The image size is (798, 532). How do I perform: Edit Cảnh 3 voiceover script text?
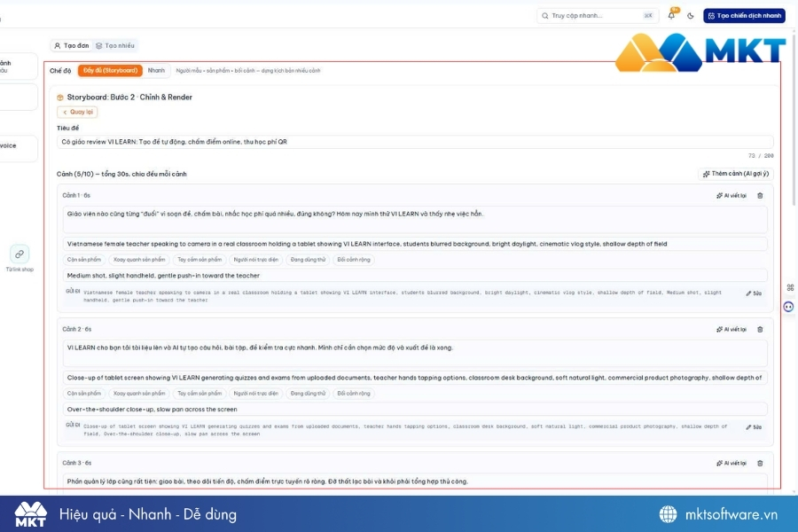pos(415,481)
